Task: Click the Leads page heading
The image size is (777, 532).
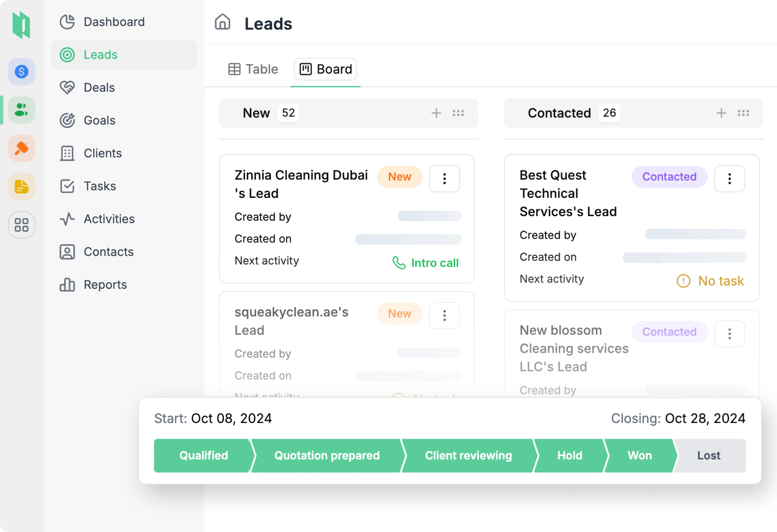Action: click(268, 24)
